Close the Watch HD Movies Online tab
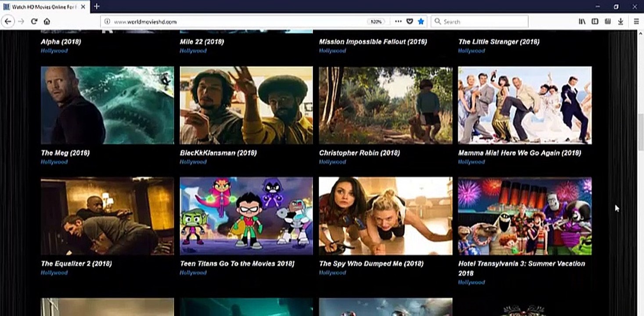The image size is (644, 316). tap(83, 7)
